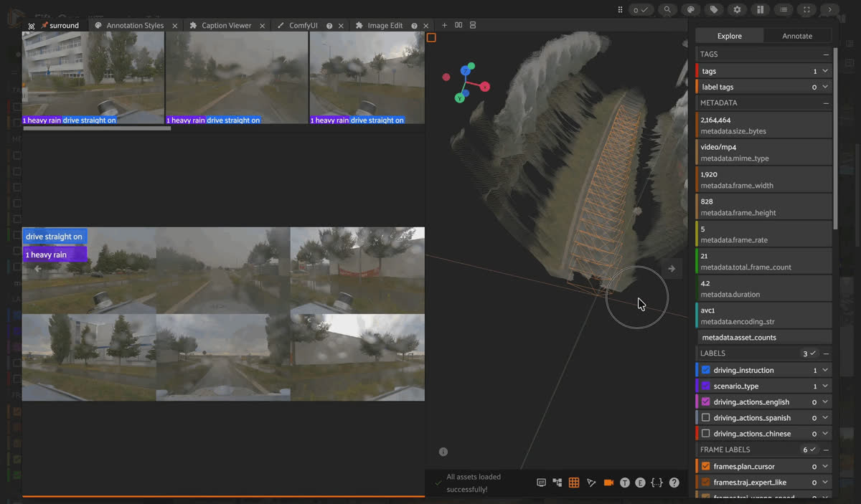Click the drag-handle dots icon
This screenshot has width=861, height=504.
coord(620,10)
